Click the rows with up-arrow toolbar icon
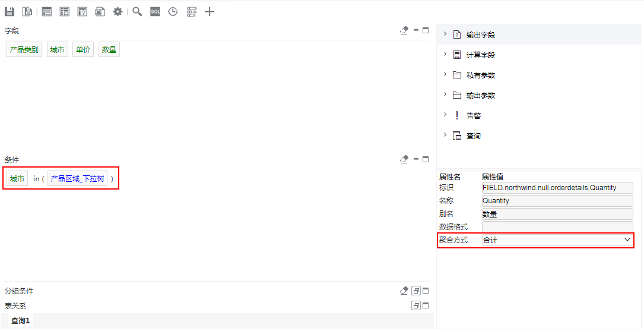 [191, 11]
